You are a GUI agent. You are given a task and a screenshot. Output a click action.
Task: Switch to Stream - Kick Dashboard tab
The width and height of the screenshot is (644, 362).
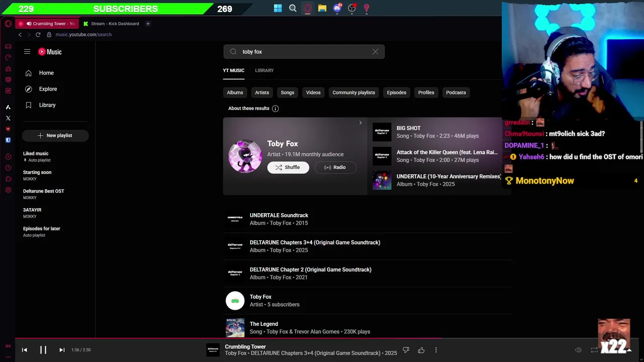111,24
